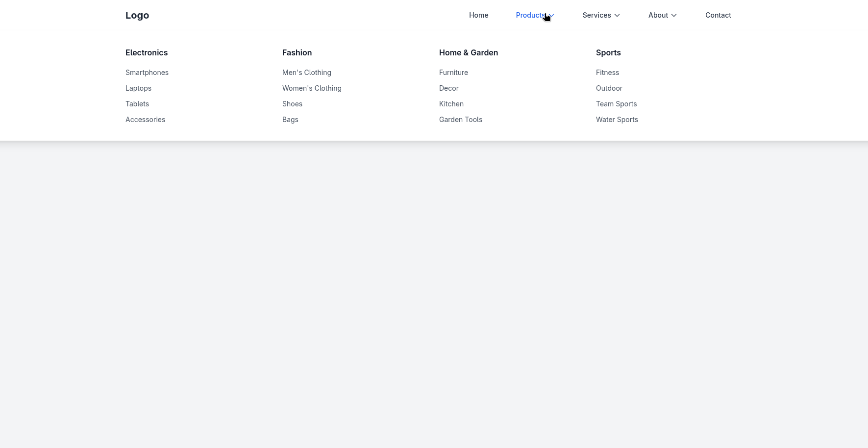Click the chevron beside Services
Image resolution: width=868 pixels, height=448 pixels.
tap(617, 15)
